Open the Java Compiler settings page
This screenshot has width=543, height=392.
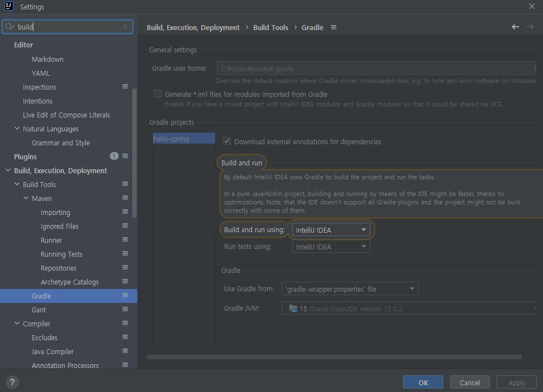[x=52, y=351]
